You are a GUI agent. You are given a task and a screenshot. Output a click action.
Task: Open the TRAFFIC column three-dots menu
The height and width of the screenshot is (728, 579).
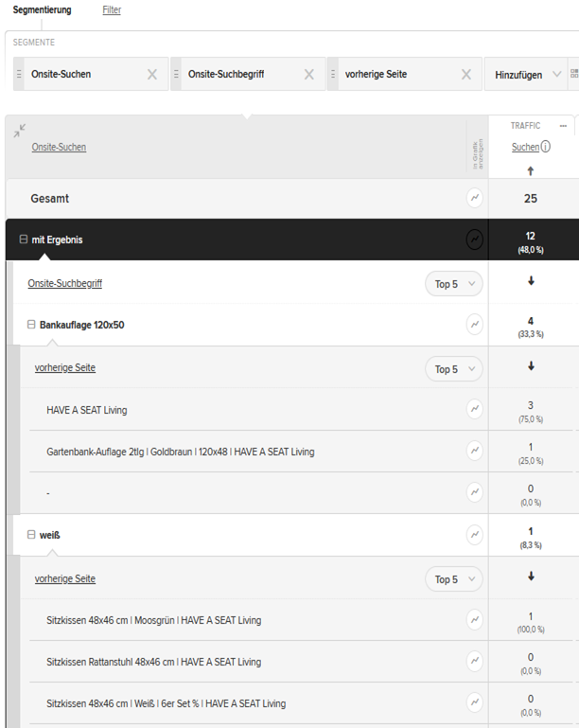pos(563,126)
